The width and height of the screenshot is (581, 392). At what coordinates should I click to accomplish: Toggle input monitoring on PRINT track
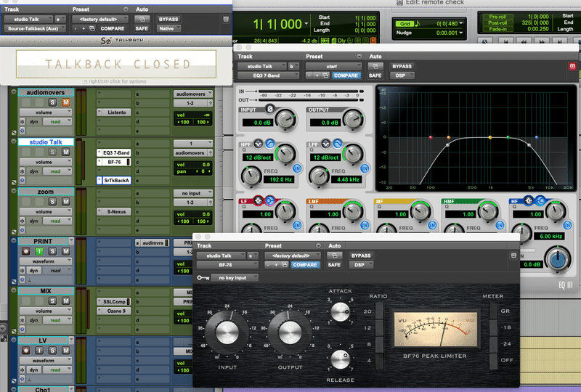tap(39, 251)
